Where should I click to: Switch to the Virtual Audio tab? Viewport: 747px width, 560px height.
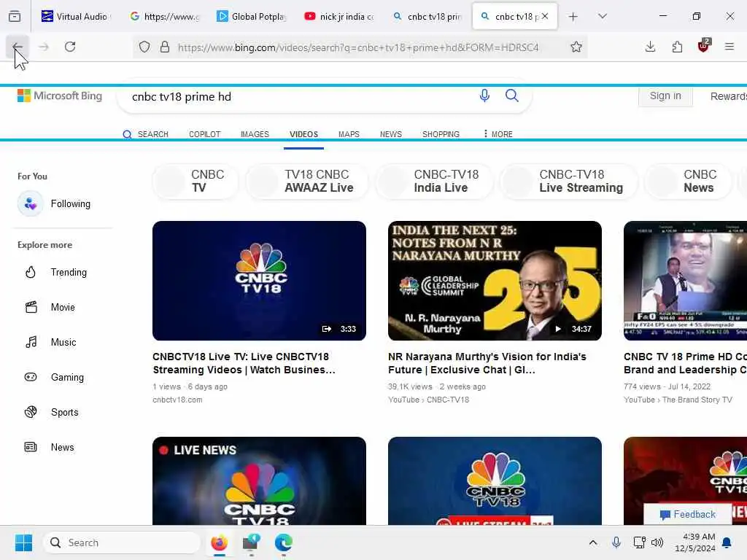75,17
